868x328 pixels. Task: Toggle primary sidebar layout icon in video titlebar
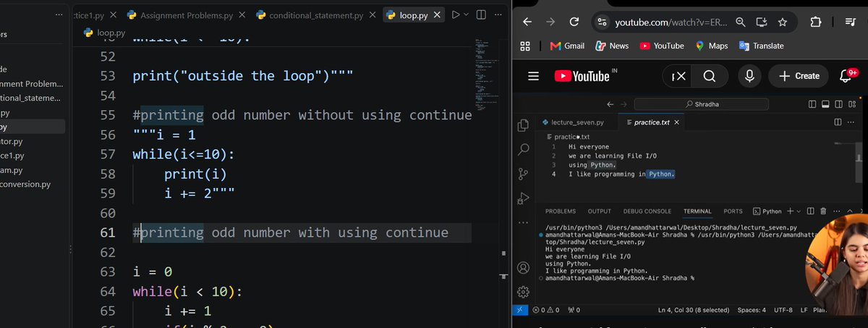(x=812, y=105)
